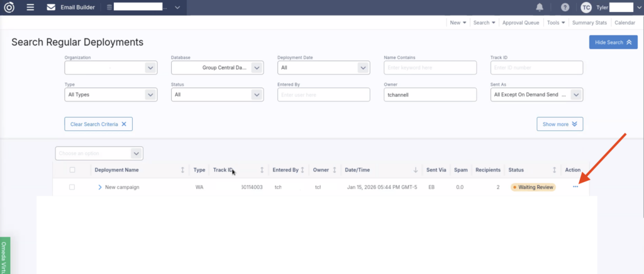Image resolution: width=644 pixels, height=274 pixels.
Task: Expand the New campaign row chevron
Action: coord(99,187)
